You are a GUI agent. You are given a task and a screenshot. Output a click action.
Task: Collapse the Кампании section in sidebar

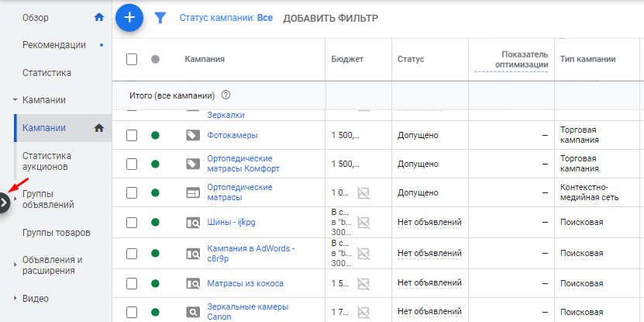coord(15,100)
